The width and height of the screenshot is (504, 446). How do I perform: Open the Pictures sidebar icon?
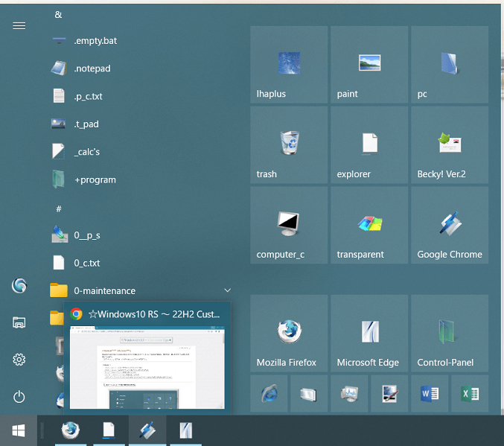pos(19,322)
